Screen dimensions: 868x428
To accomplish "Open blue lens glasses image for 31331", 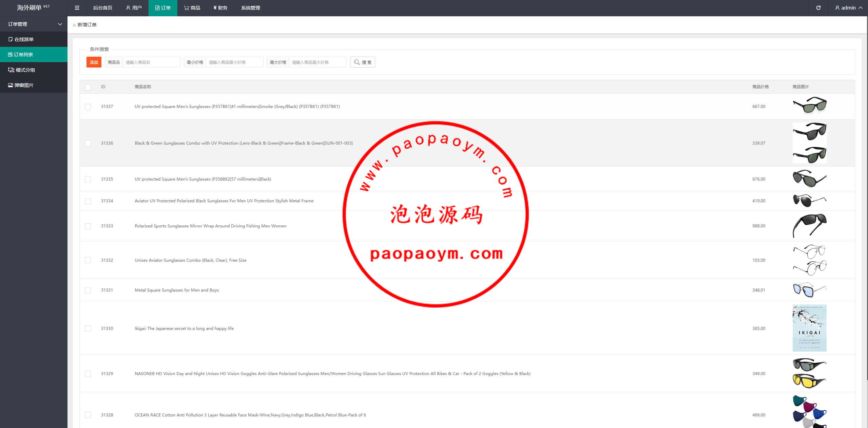I will [x=809, y=290].
